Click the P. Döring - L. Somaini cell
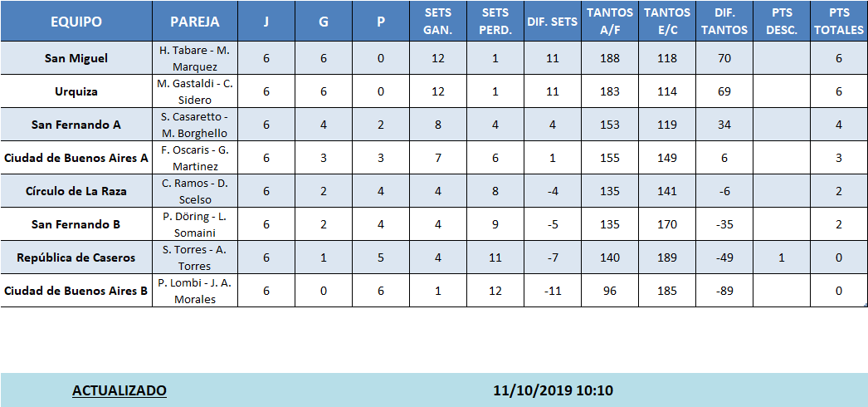 (x=194, y=224)
